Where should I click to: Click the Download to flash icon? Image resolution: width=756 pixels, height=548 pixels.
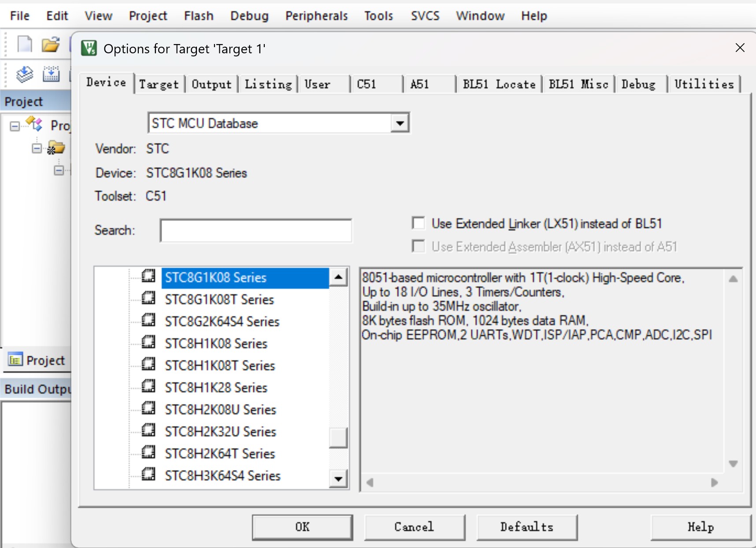pos(51,74)
